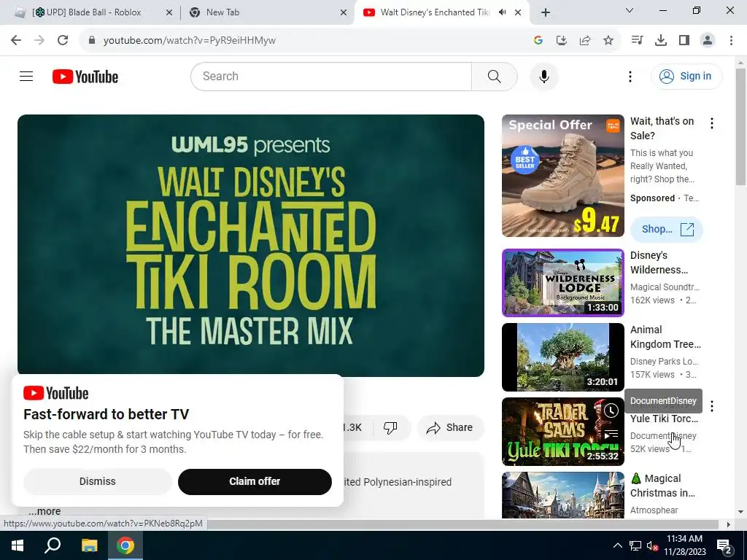Open File Explorer from taskbar
The image size is (747, 560).
89,545
